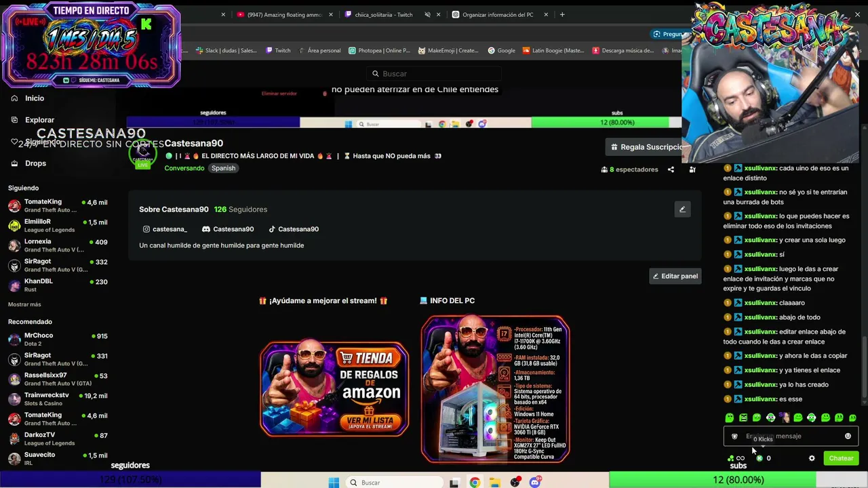Open Discord from the Windows taskbar
This screenshot has height=488, width=868.
pos(535,483)
